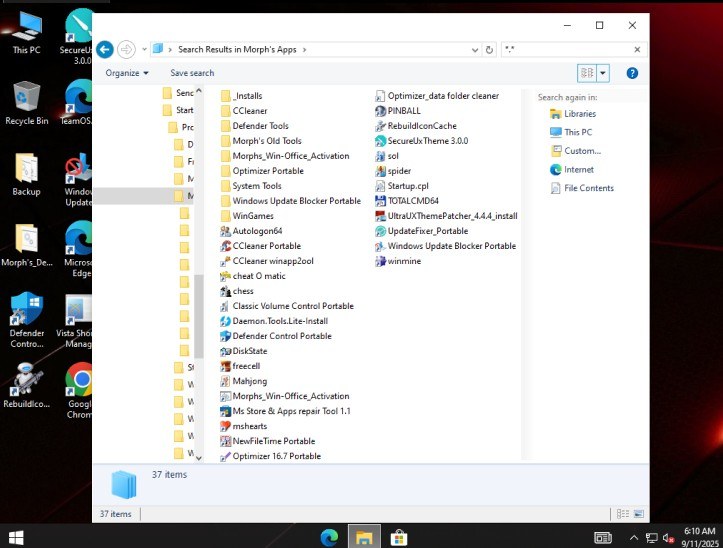Viewport: 723px width, 548px height.
Task: Search again in File Contents
Action: [x=582, y=188]
